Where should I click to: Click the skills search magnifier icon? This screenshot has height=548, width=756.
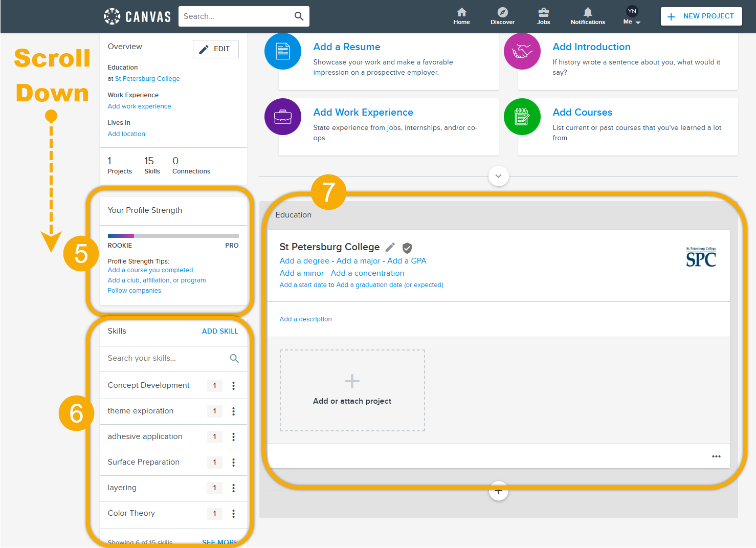(234, 359)
